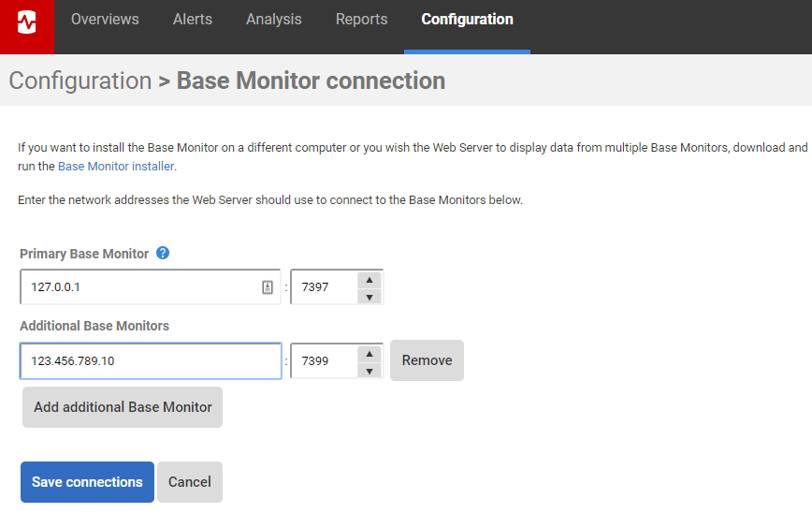Increase the primary port 7397 with the up arrow

(370, 280)
